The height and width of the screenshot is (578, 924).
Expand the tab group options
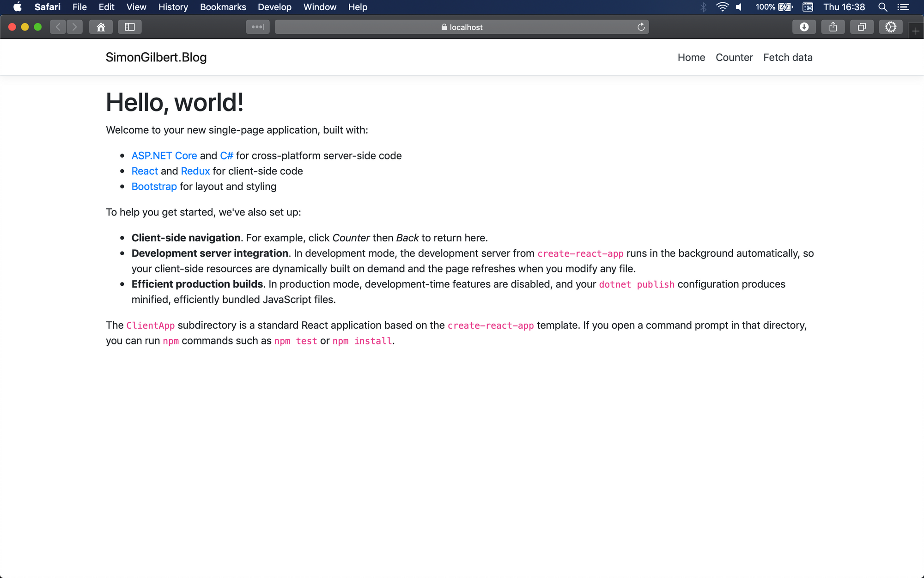tap(258, 27)
